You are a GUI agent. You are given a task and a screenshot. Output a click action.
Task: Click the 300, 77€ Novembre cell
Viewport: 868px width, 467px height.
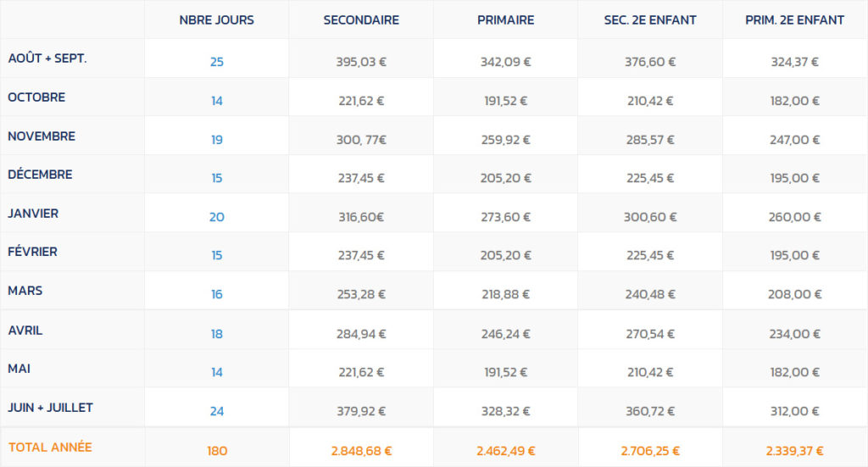pyautogui.click(x=361, y=140)
